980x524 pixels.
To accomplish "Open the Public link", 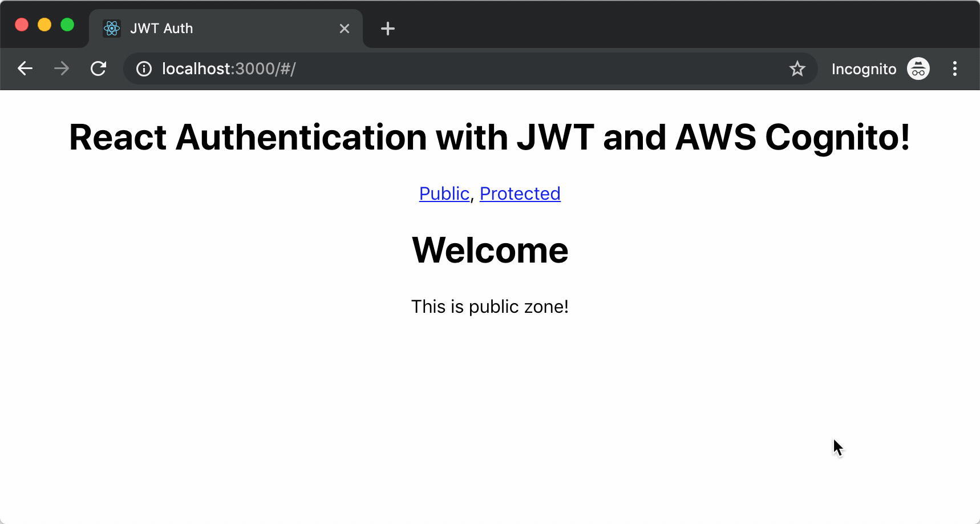I will pyautogui.click(x=444, y=194).
